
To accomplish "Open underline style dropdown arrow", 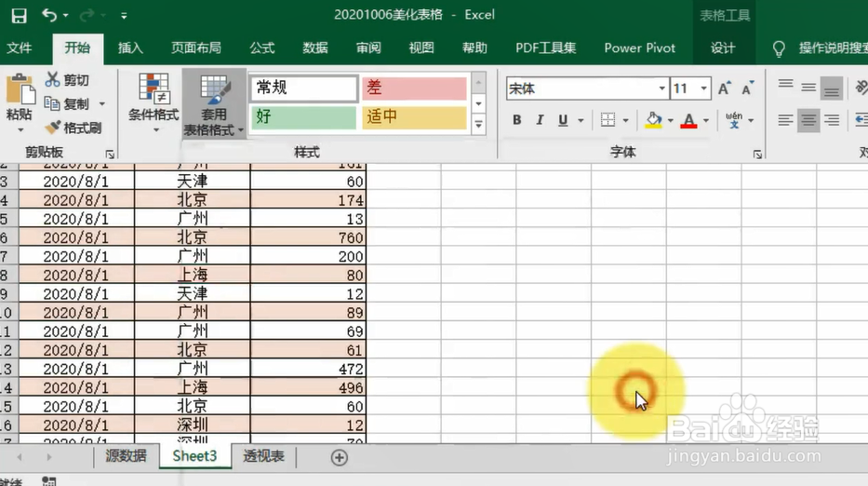I will [x=581, y=120].
